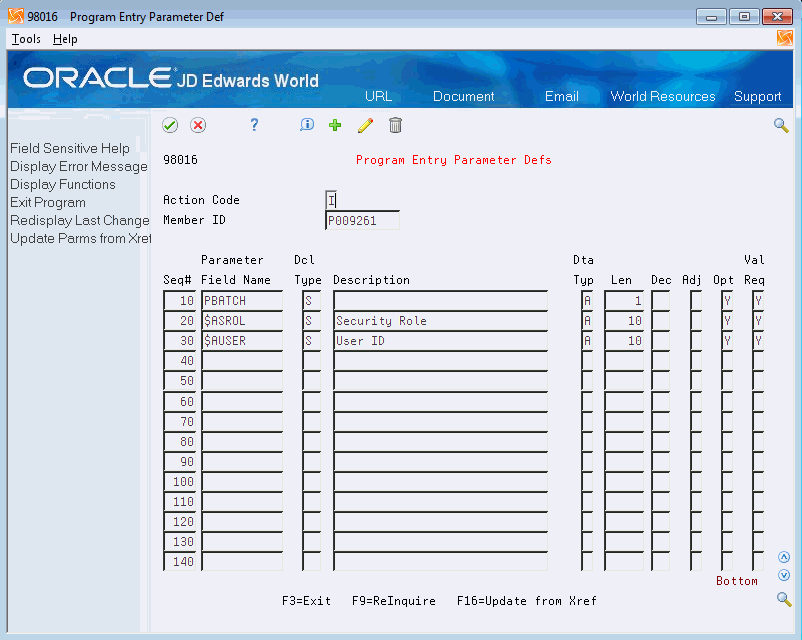Select Update Parms from Xref
This screenshot has height=640, width=802.
click(x=81, y=238)
